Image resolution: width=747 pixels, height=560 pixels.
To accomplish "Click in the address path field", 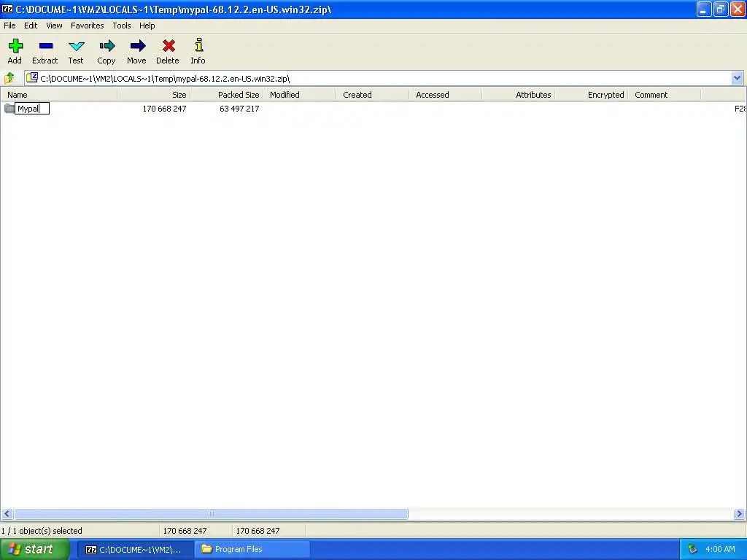I will coord(384,78).
